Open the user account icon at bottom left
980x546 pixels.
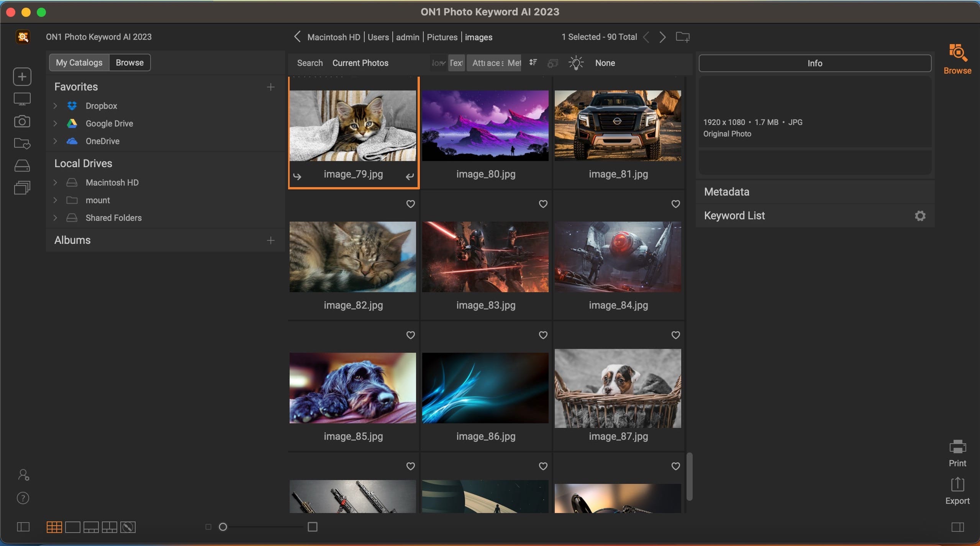pyautogui.click(x=23, y=475)
